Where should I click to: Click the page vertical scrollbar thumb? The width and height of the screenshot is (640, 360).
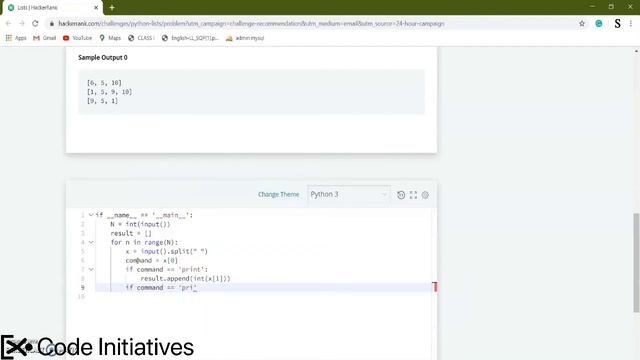coord(636,263)
